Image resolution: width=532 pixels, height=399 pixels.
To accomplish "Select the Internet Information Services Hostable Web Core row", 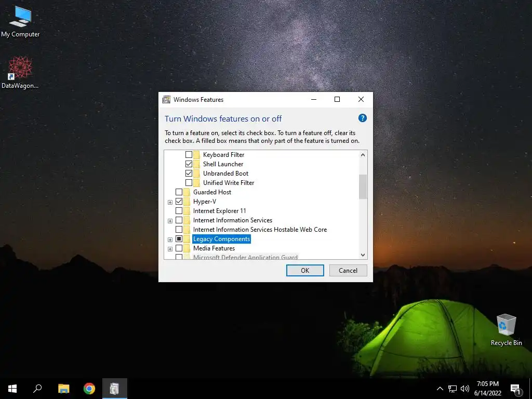I will [x=260, y=230].
